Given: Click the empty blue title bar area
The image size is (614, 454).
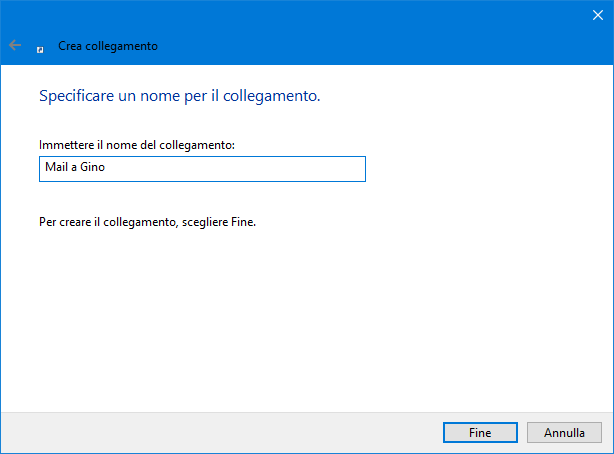Looking at the screenshot, I should coord(350,30).
